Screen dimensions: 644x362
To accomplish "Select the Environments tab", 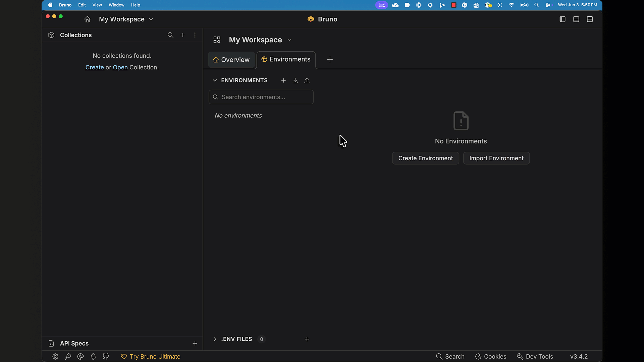I will [x=286, y=60].
